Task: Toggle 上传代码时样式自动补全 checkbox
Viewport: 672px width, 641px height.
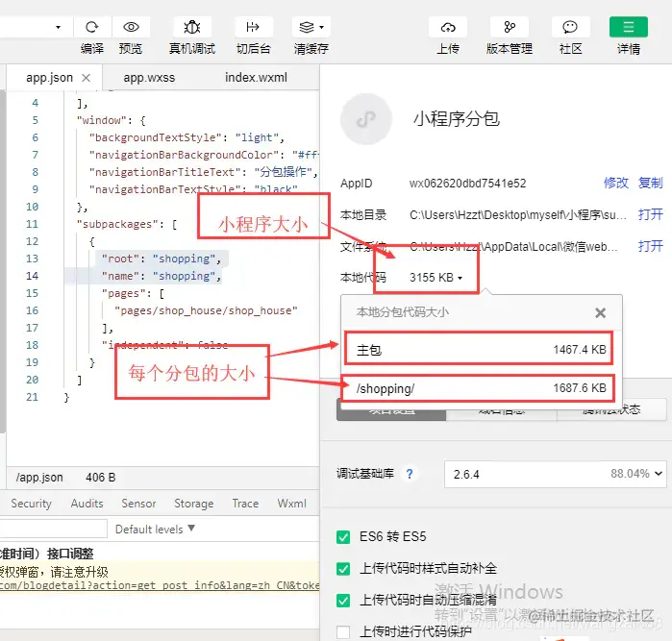Action: pyautogui.click(x=343, y=569)
